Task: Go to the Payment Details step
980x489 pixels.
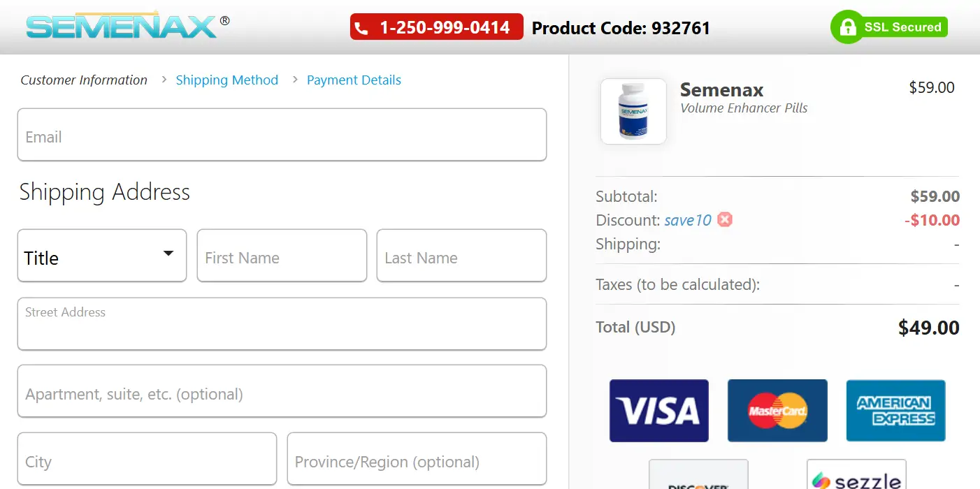Action: pyautogui.click(x=354, y=80)
